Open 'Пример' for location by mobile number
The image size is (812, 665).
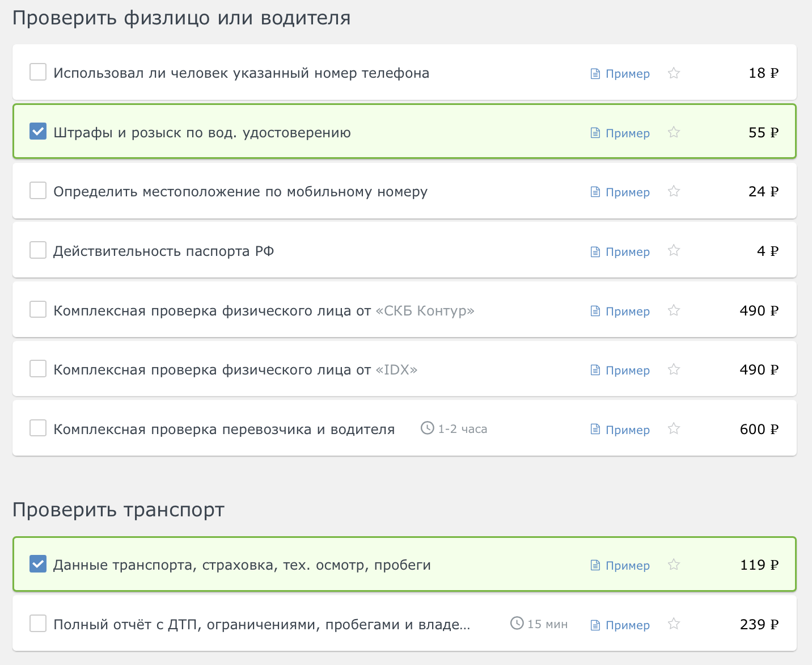pyautogui.click(x=620, y=192)
